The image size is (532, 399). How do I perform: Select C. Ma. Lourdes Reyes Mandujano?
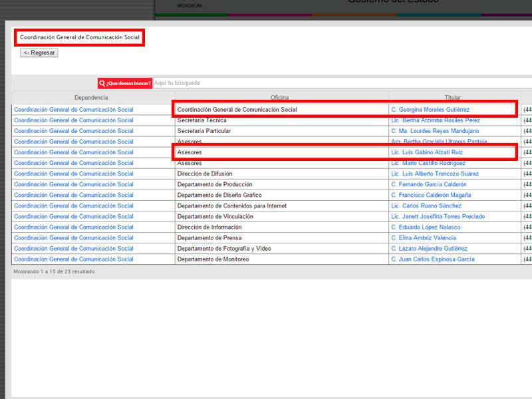(x=435, y=131)
